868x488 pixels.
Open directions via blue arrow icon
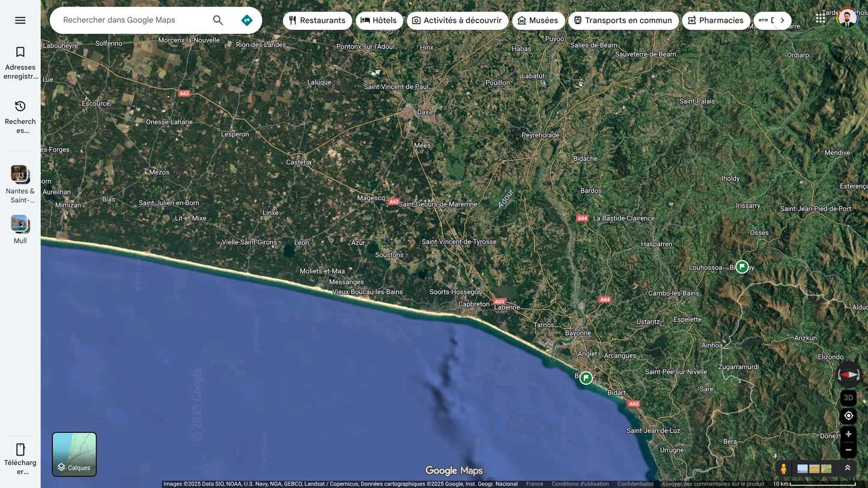coord(247,20)
